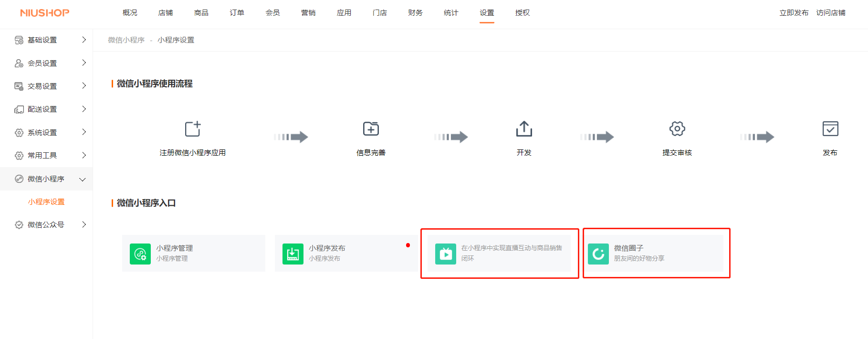This screenshot has height=339, width=868.
Task: Click the 信息完善 step label
Action: click(371, 153)
